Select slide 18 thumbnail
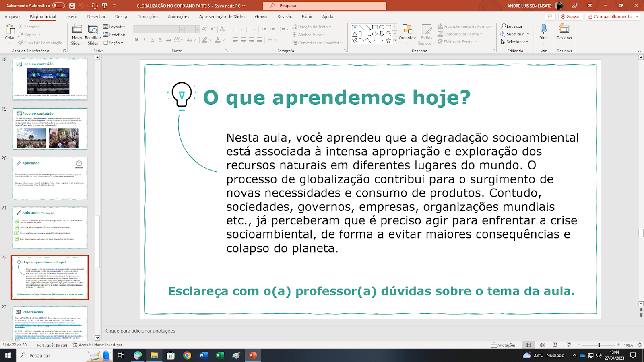The height and width of the screenshot is (362, 644). [50, 79]
